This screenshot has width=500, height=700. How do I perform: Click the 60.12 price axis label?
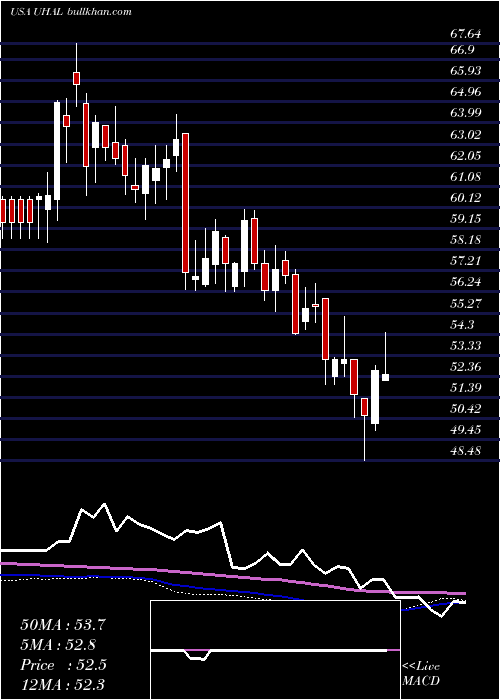click(466, 198)
